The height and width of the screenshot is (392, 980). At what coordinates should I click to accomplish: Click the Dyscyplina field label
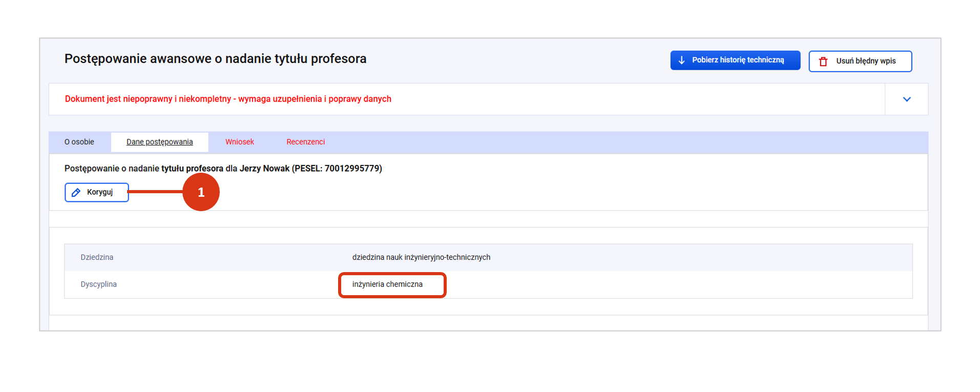pos(98,284)
